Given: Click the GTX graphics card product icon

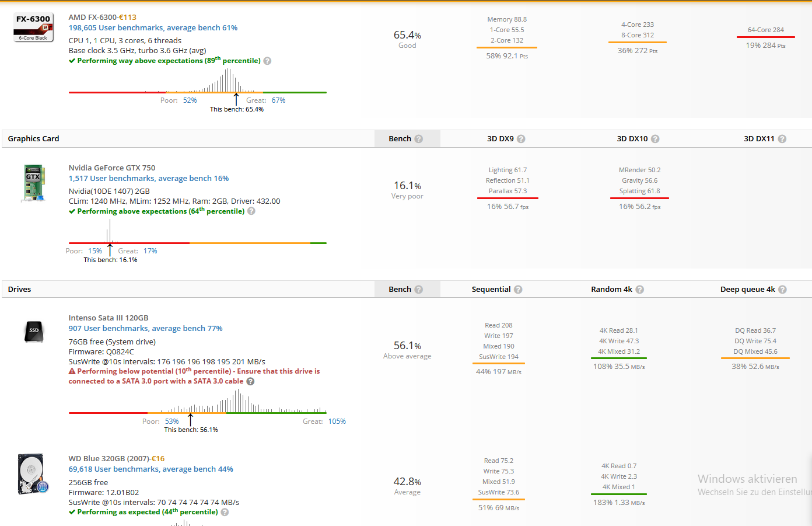Looking at the screenshot, I should point(33,183).
